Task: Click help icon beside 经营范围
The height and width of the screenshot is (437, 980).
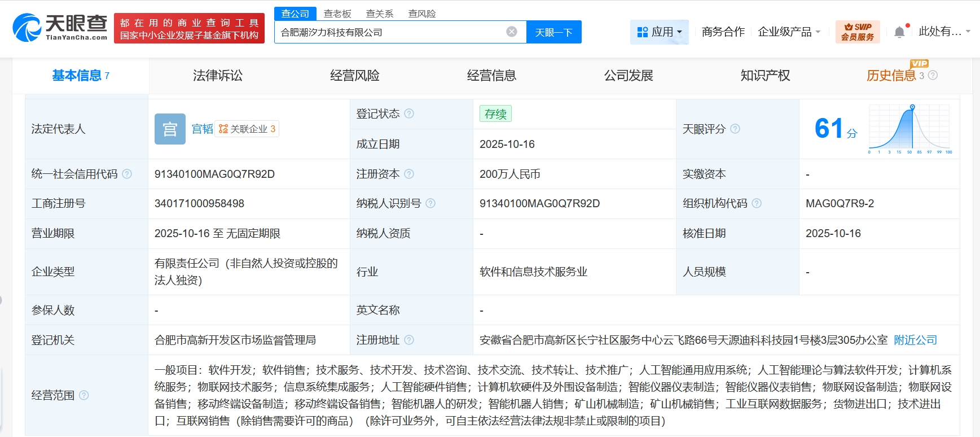Action: 84,395
